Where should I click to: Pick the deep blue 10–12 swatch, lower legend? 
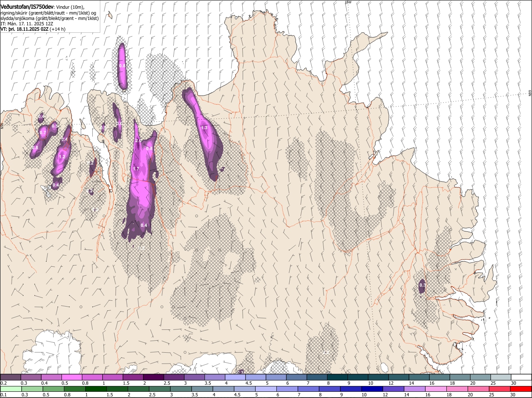(372, 389)
